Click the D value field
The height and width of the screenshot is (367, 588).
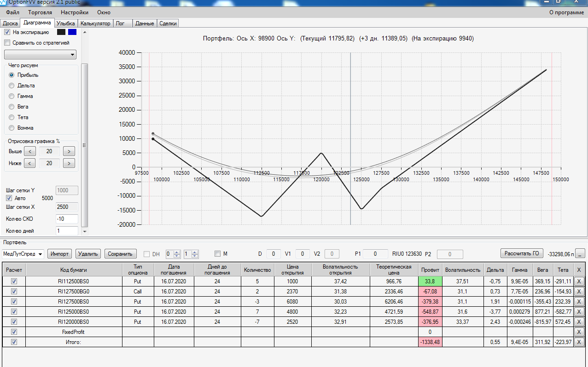274,254
